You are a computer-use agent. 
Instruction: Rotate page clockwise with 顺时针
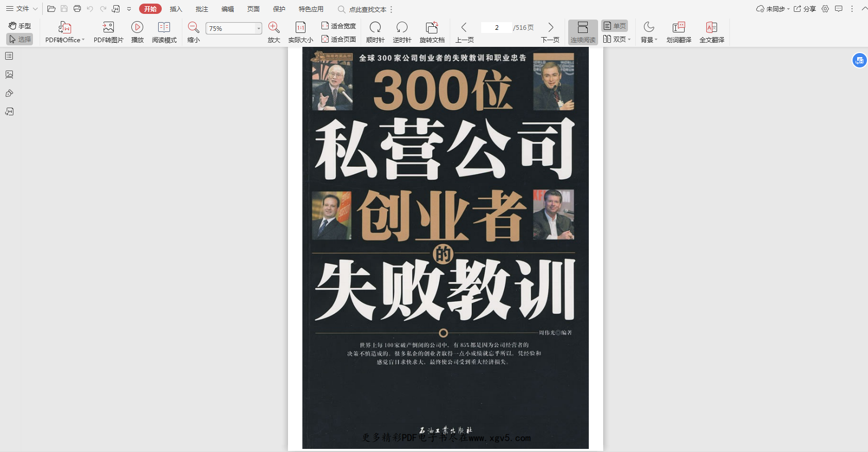click(x=376, y=32)
